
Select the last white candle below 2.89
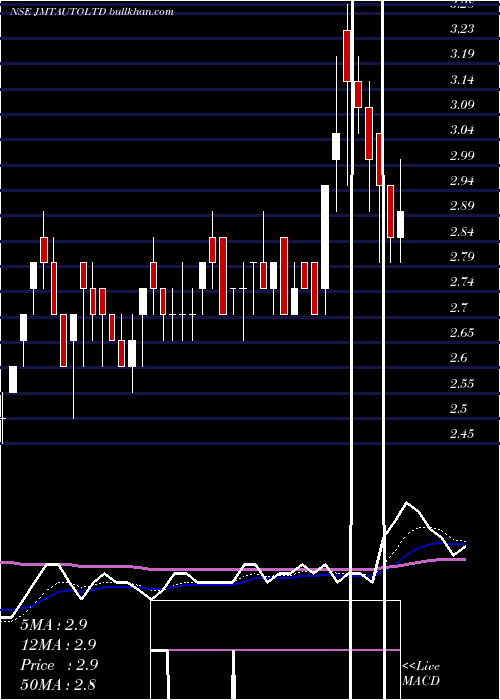tap(400, 225)
